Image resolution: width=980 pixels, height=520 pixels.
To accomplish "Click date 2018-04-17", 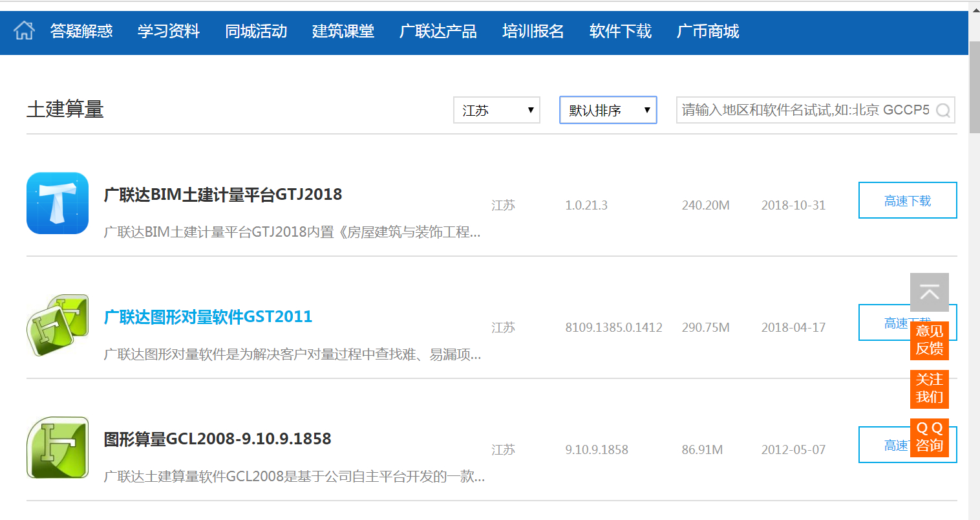I will 793,327.
